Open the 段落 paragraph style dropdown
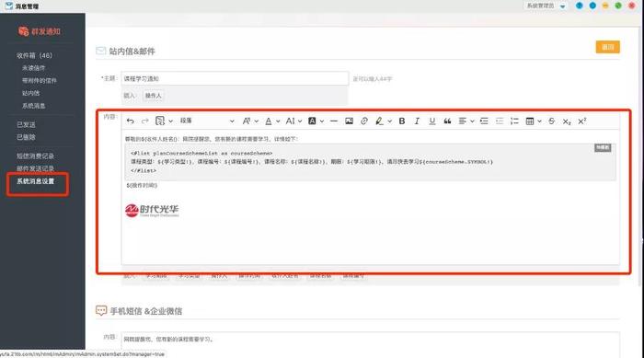Screen dimensions: 644x358 click(207, 121)
